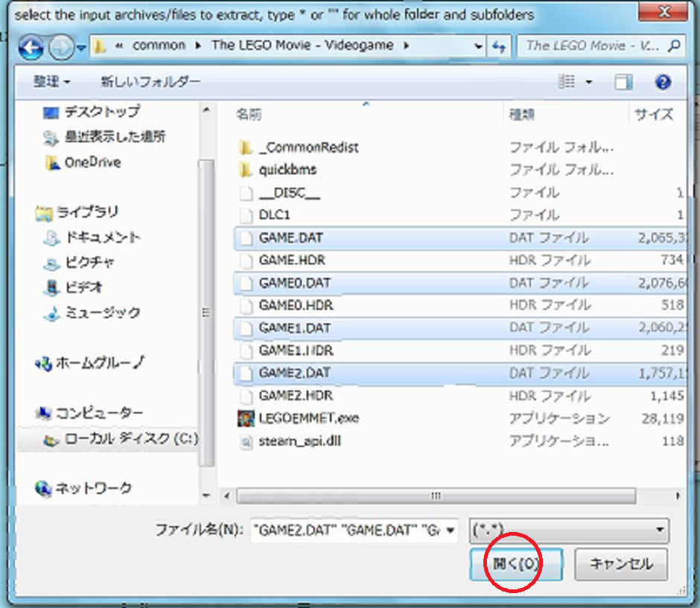This screenshot has width=700, height=608.
Task: Select GAME2.DAT file
Action: (461, 373)
